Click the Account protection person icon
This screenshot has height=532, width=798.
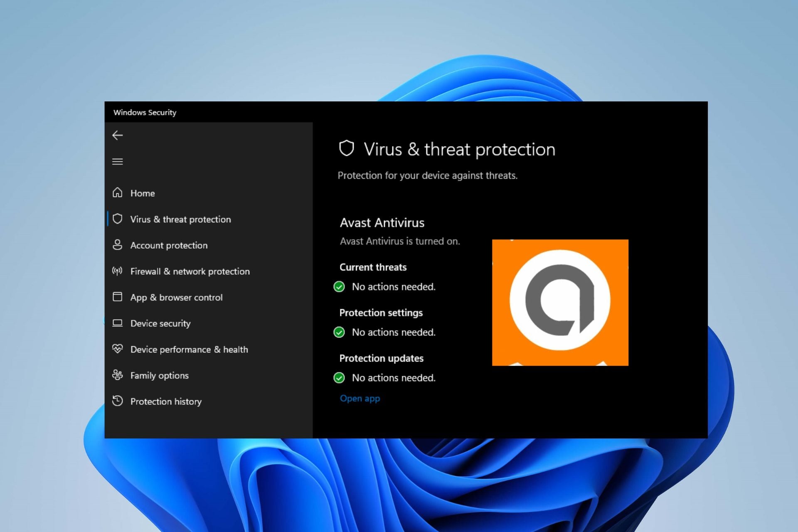point(118,245)
